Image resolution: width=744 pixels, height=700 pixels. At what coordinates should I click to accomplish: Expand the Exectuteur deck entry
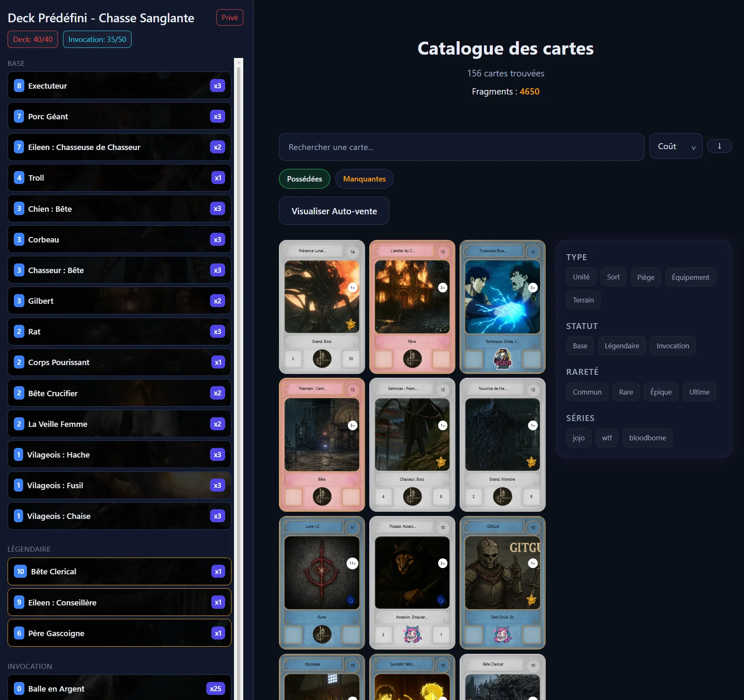pos(119,86)
